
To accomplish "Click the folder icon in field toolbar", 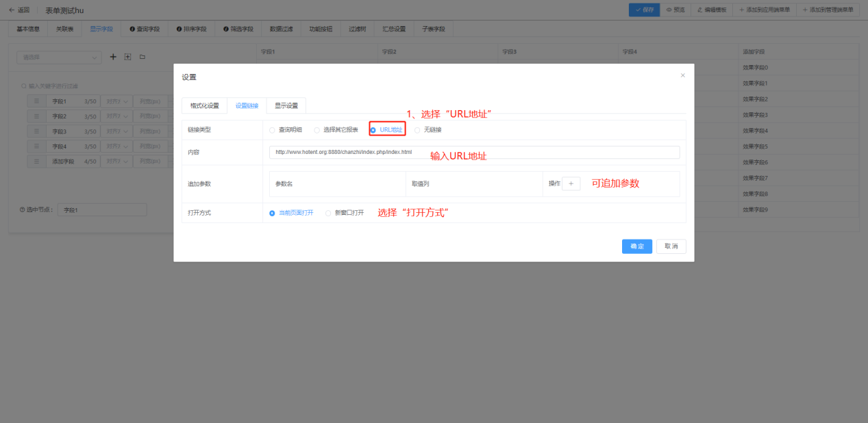I will [142, 57].
